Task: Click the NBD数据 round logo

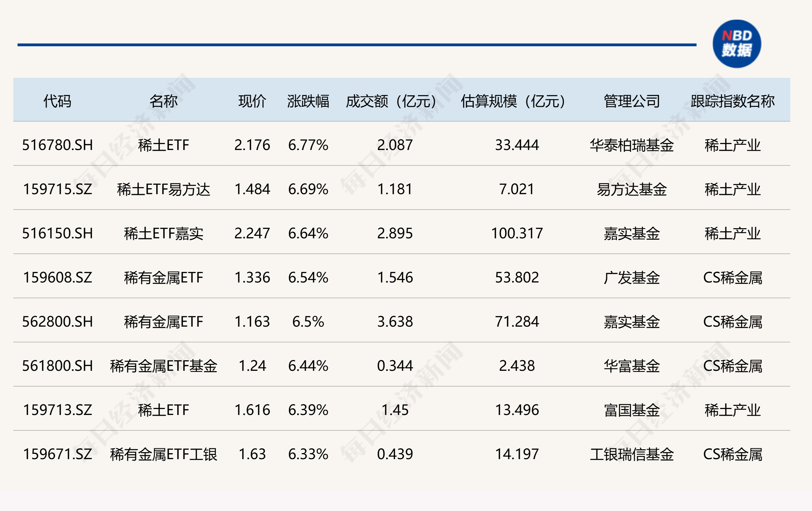Action: pos(737,44)
